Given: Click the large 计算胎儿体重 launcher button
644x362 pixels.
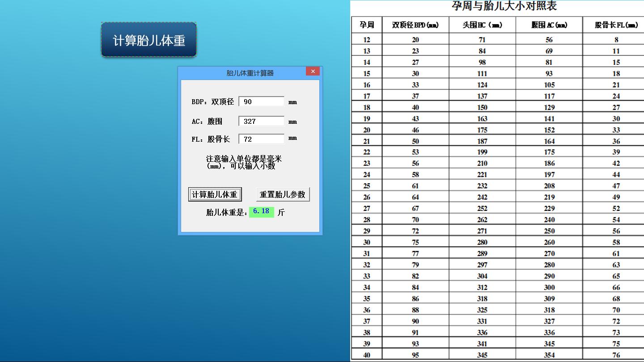Looking at the screenshot, I should click(x=148, y=39).
